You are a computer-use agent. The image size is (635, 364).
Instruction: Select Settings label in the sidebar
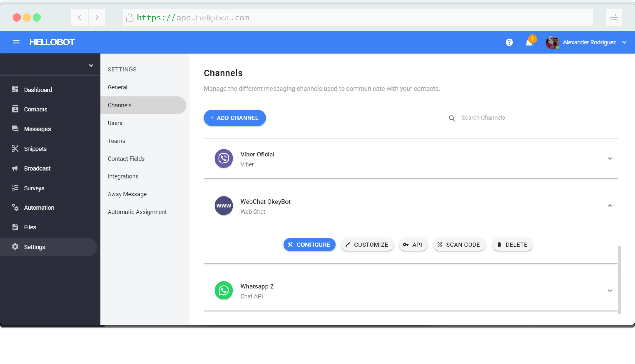pos(35,247)
